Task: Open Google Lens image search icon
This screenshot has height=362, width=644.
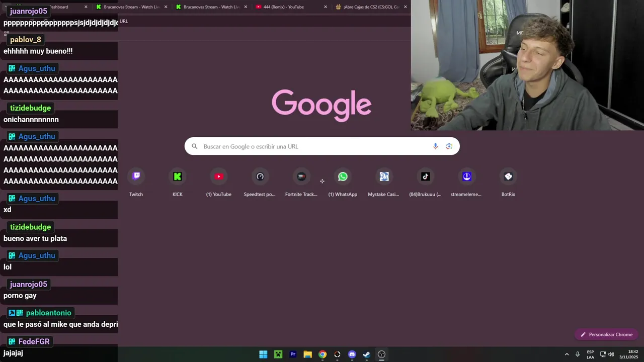Action: pyautogui.click(x=449, y=146)
